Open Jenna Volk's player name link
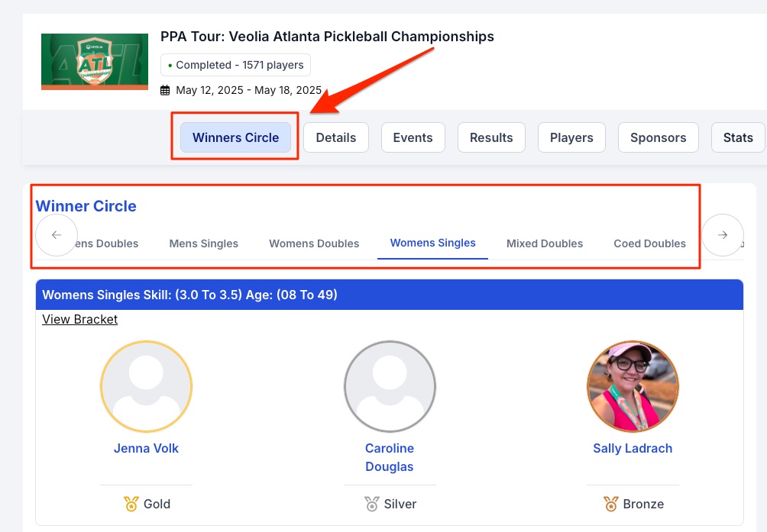This screenshot has width=767, height=532. click(146, 448)
